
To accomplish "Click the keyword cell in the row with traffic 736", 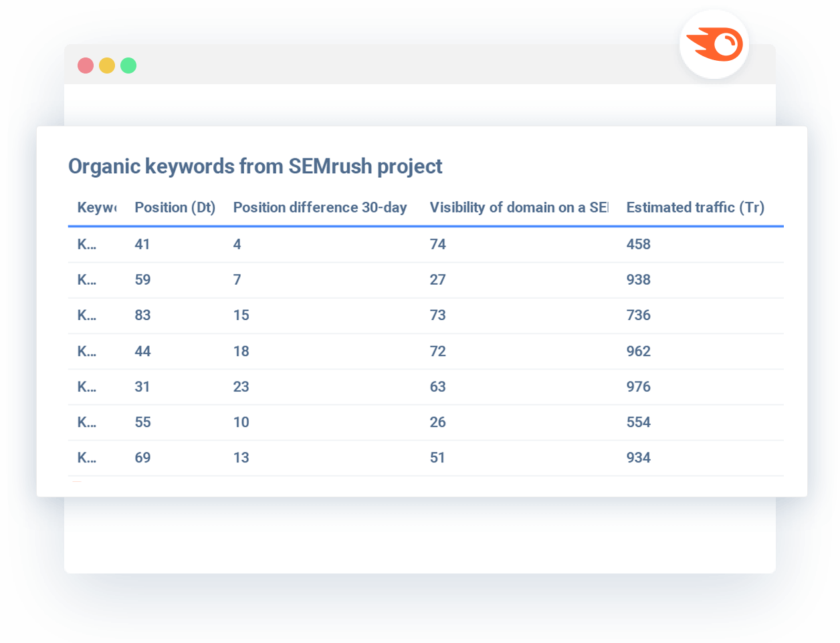I will tap(87, 315).
